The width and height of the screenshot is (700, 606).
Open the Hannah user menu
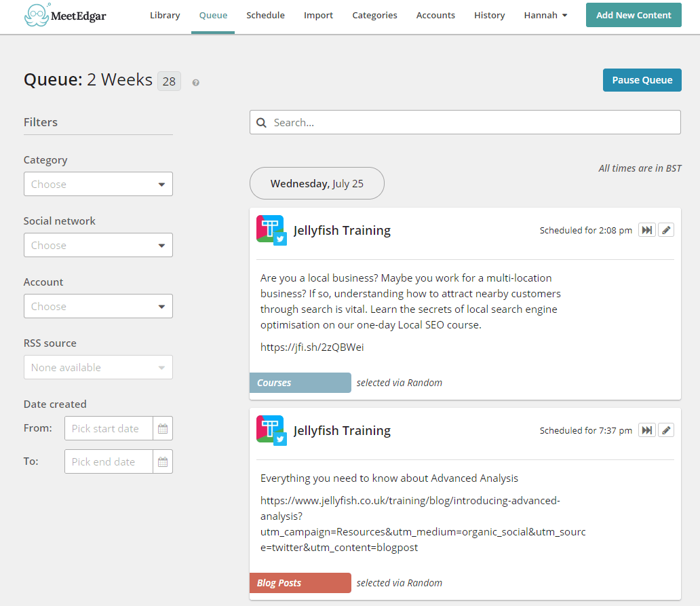545,16
